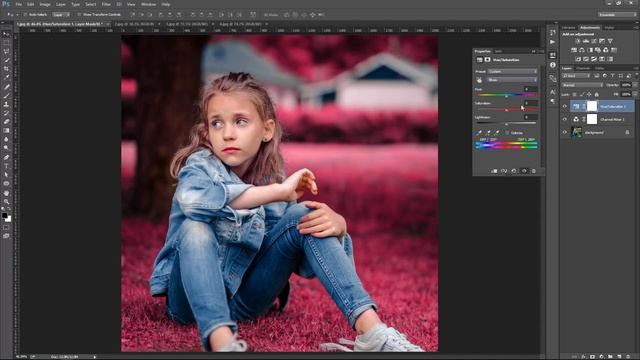Switch to the Styles tab

coord(609,28)
